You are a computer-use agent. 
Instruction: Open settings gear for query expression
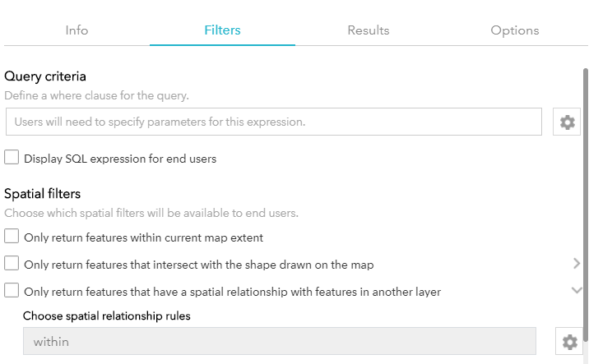(567, 122)
